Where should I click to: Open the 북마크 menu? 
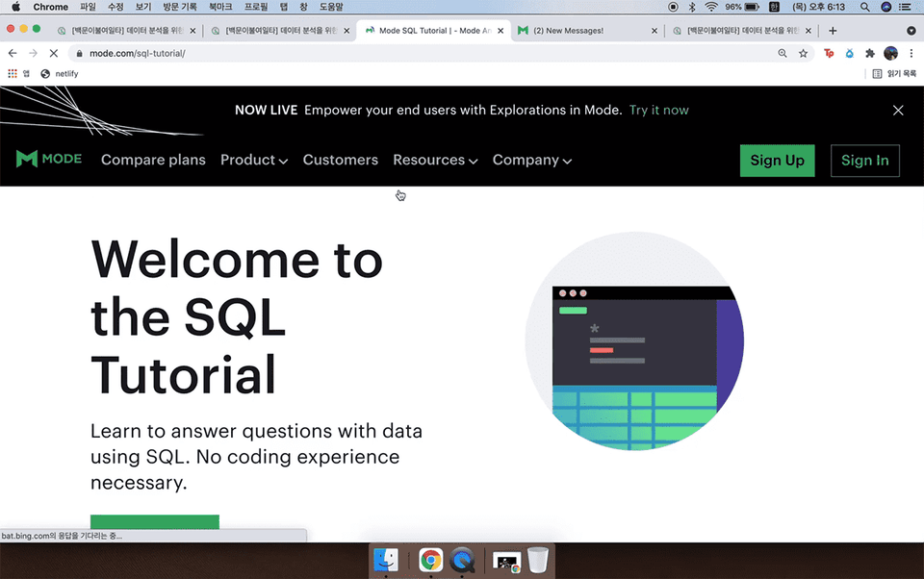click(x=220, y=7)
